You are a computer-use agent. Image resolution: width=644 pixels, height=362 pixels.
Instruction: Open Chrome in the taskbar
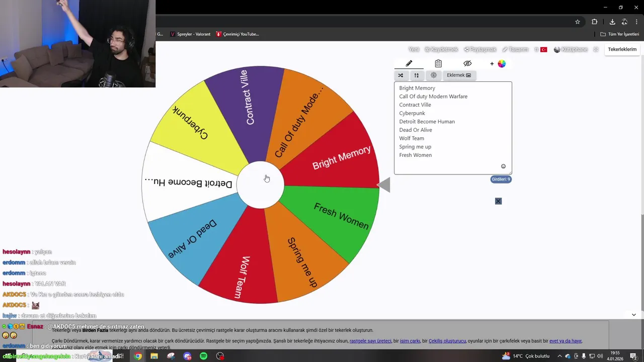[138, 356]
